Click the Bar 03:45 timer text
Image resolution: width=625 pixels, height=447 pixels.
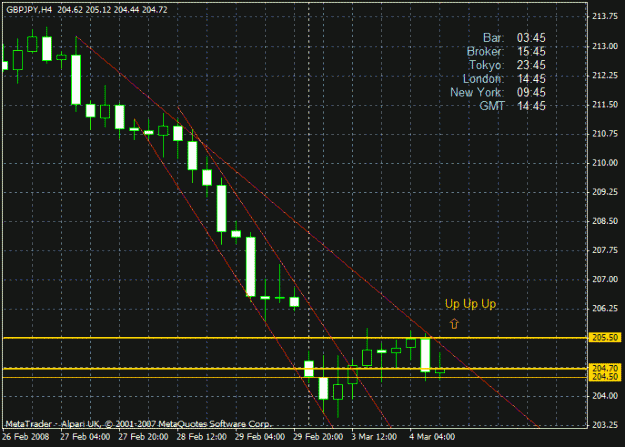[x=514, y=38]
